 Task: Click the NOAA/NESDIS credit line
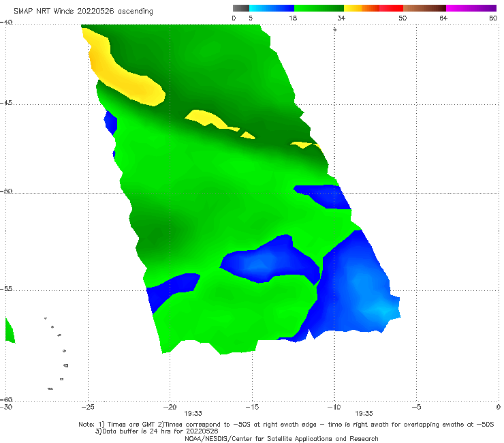coord(281,438)
